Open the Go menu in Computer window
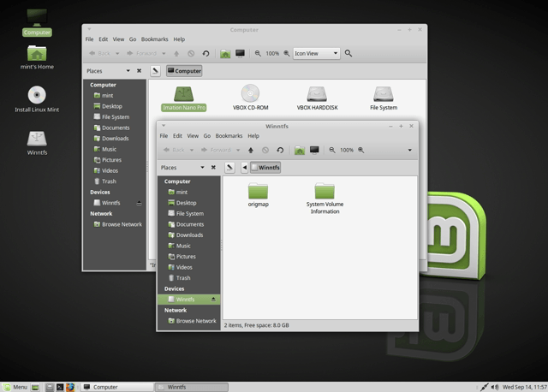Image resolution: width=548 pixels, height=392 pixels. (x=133, y=39)
